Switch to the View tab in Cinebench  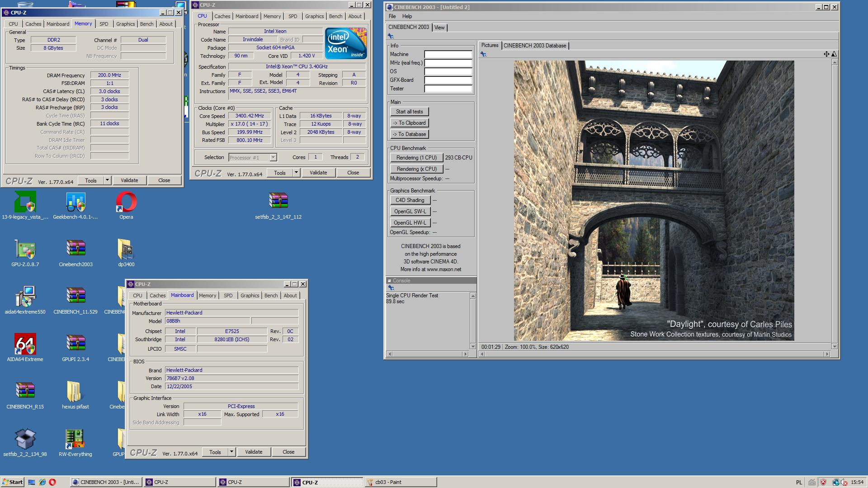439,28
